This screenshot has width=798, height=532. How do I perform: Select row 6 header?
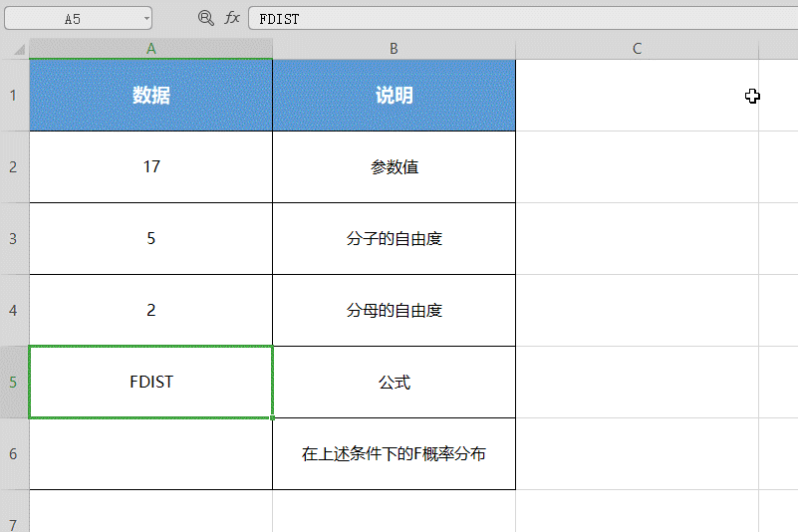point(14,454)
